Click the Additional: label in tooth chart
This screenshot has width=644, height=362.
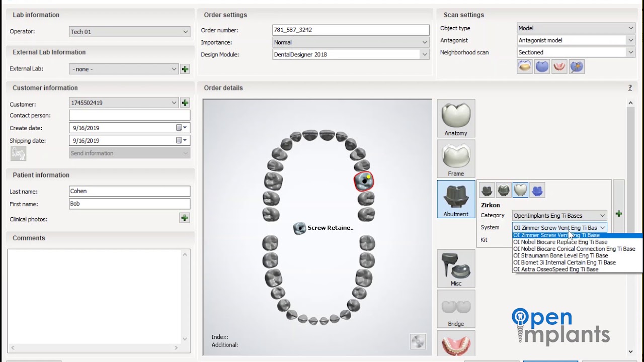click(225, 345)
